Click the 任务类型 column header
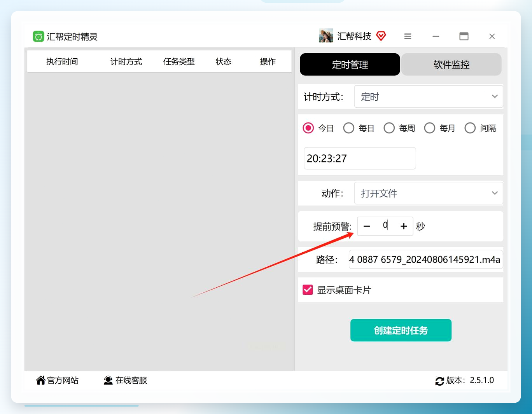The height and width of the screenshot is (414, 532). coord(179,61)
